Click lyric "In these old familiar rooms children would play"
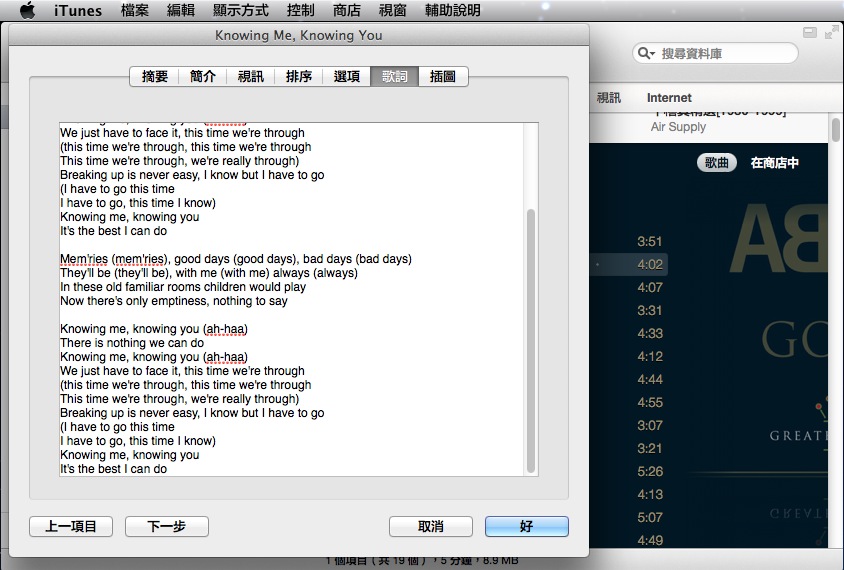The width and height of the screenshot is (844, 570). pyautogui.click(x=183, y=287)
